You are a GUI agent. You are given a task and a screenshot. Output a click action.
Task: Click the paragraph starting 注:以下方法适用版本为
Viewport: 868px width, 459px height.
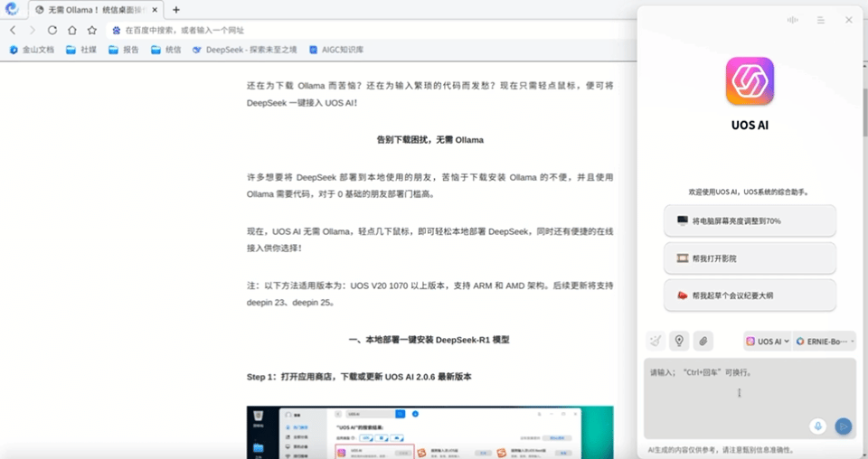[x=430, y=294]
